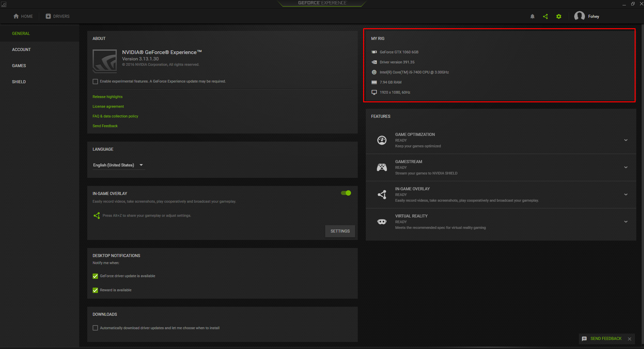
Task: Open FAQ & data collection policy link
Action: [115, 116]
